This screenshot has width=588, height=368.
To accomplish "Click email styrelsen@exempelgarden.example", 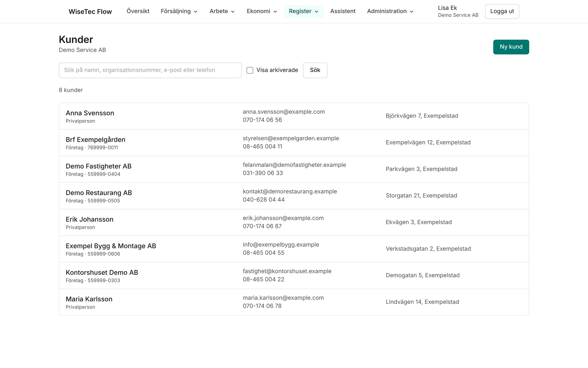I will pos(291,138).
